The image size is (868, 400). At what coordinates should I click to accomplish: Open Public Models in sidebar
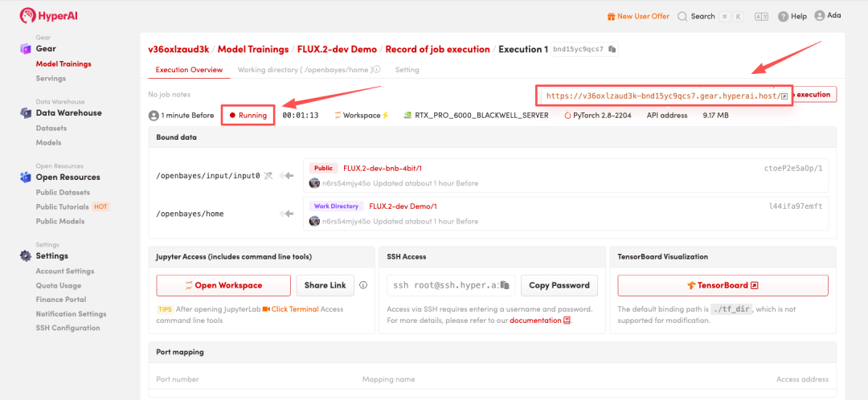coord(60,222)
